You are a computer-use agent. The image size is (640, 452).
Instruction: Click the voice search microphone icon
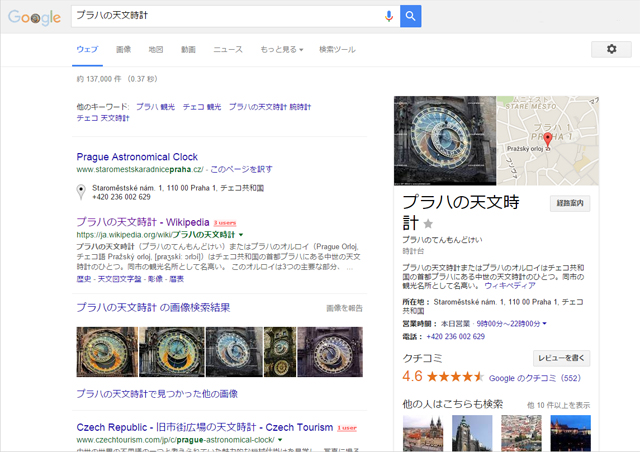[389, 16]
